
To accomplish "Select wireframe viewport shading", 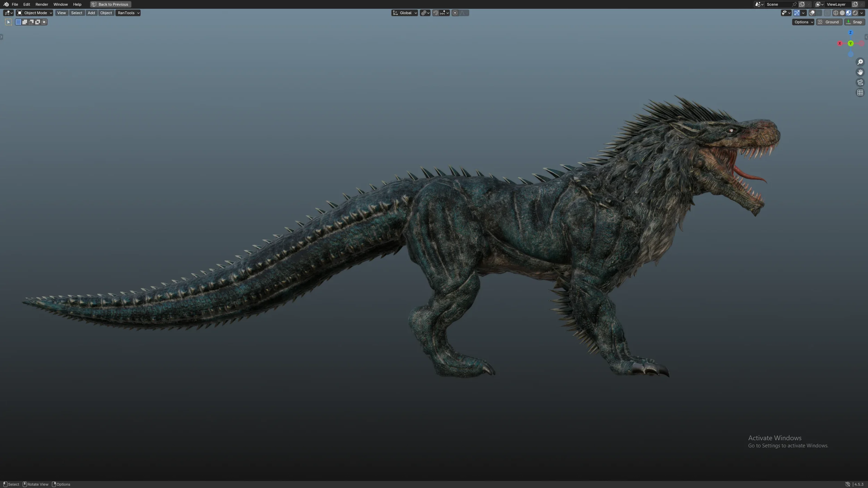I will (x=836, y=13).
